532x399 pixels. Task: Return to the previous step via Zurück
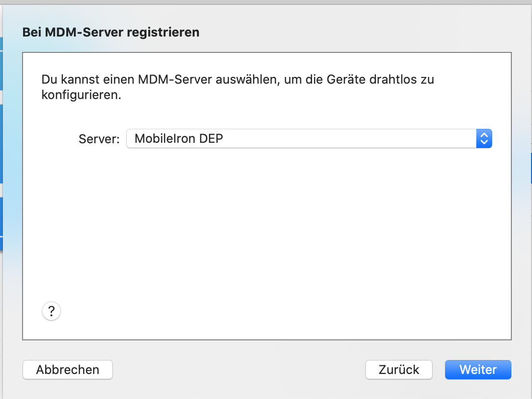tap(399, 370)
